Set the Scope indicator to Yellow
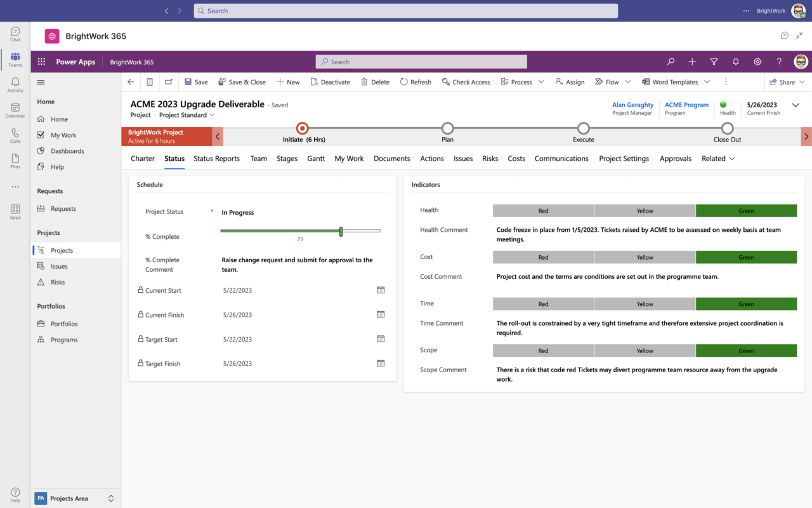This screenshot has width=812, height=508. coord(645,350)
